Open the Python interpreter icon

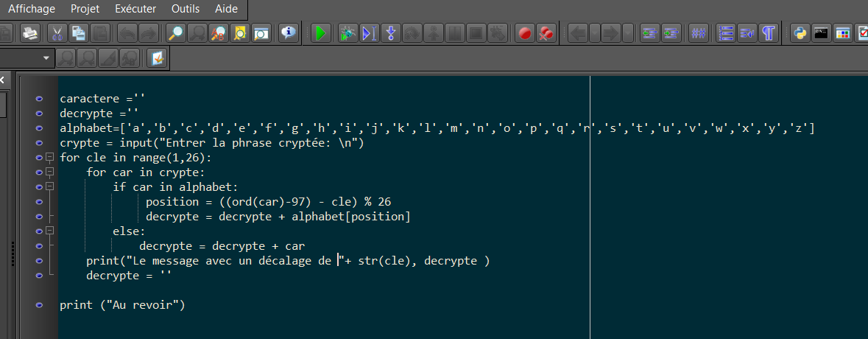click(800, 33)
